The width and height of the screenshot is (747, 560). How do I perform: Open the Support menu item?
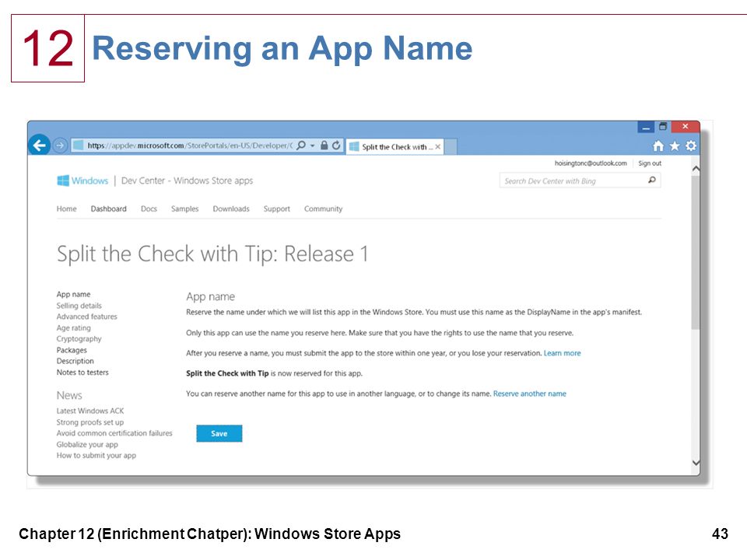(277, 208)
